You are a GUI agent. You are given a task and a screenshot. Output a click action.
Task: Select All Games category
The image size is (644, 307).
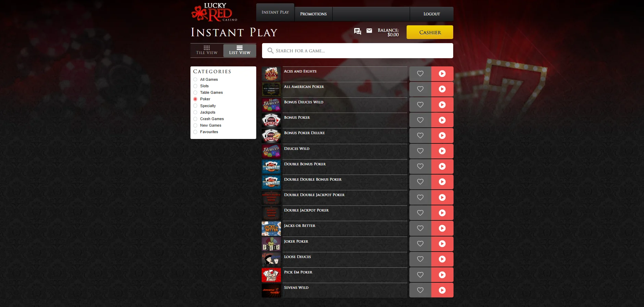(x=195, y=79)
